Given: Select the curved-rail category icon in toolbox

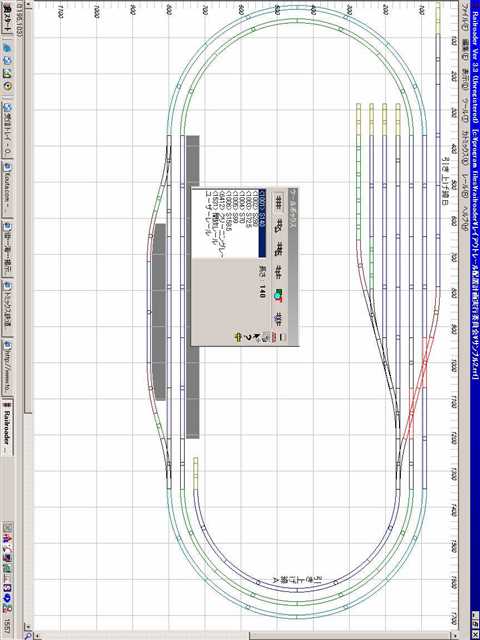Looking at the screenshot, I should tap(278, 226).
